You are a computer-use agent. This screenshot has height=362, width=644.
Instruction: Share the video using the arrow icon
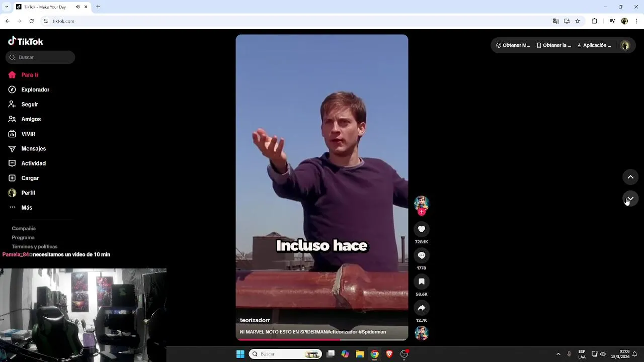pyautogui.click(x=422, y=308)
